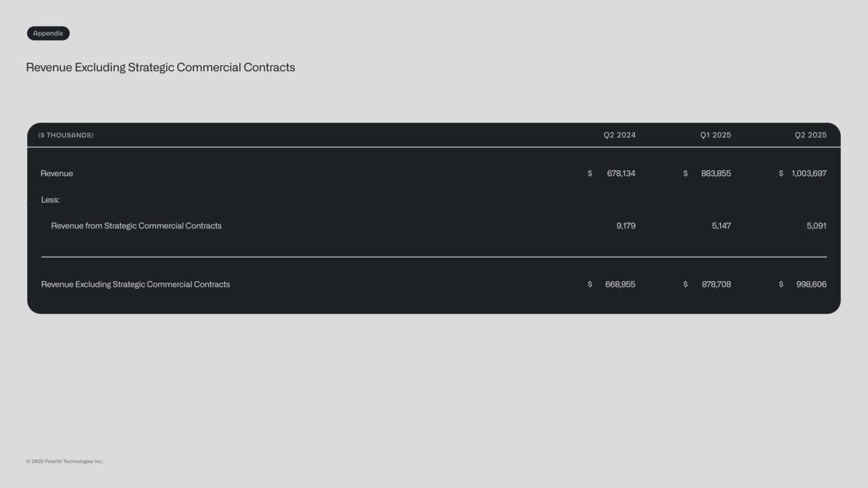Select the 668,955 total value
This screenshot has height=488, width=868.
click(x=620, y=285)
